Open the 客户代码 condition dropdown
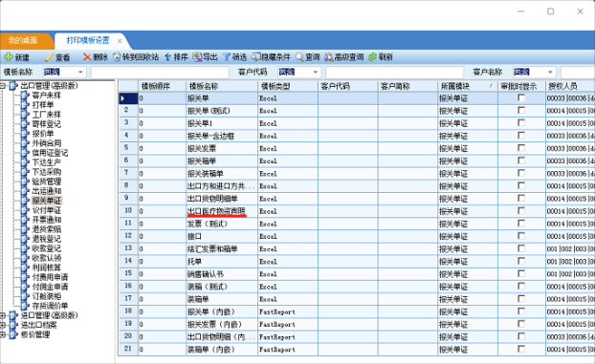This screenshot has height=364, width=595. (x=316, y=72)
